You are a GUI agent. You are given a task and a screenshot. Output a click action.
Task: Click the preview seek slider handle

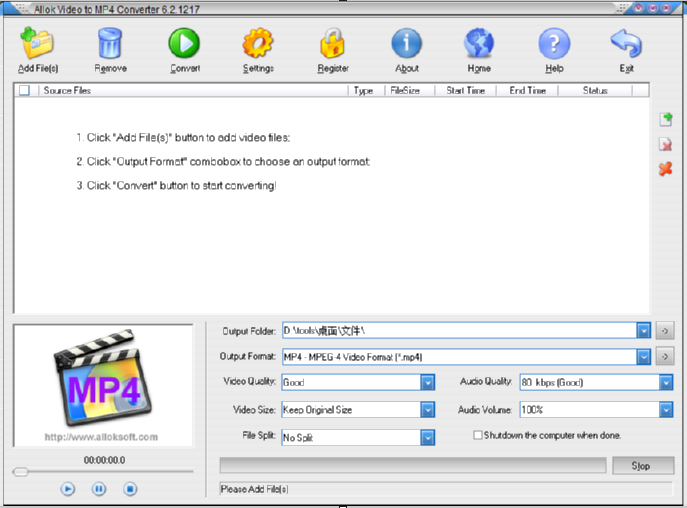click(20, 472)
